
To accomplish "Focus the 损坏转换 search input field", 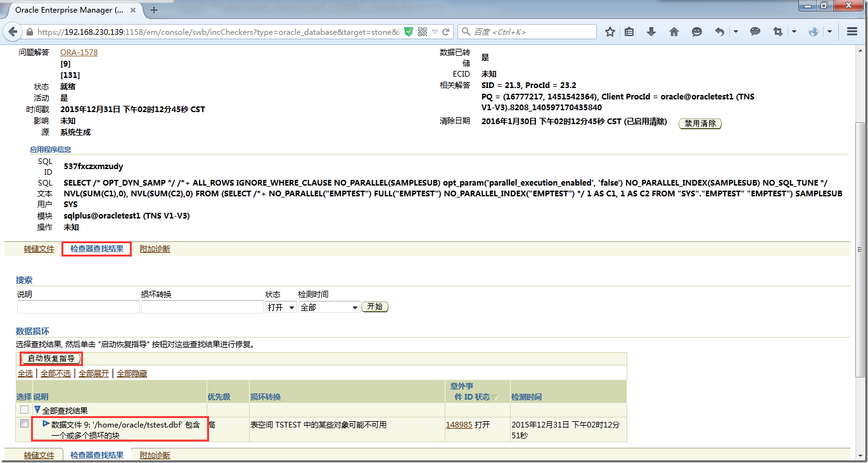I will (x=203, y=307).
